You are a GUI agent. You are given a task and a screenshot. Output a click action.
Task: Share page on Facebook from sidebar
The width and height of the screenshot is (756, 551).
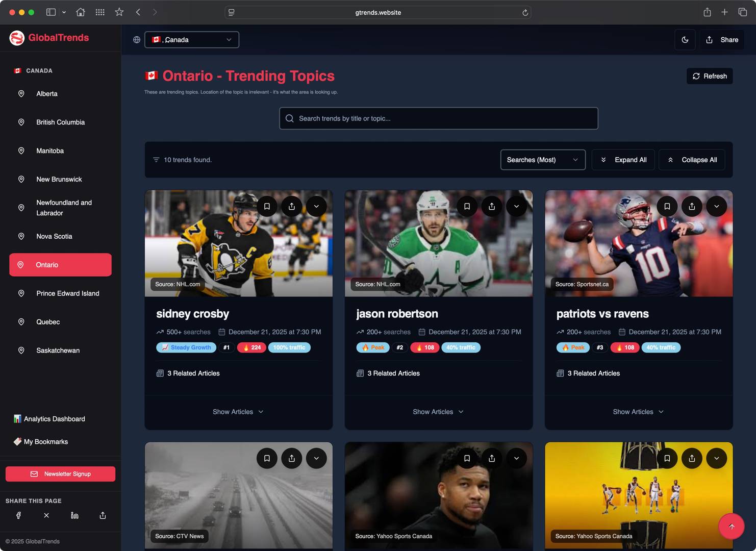(x=18, y=515)
